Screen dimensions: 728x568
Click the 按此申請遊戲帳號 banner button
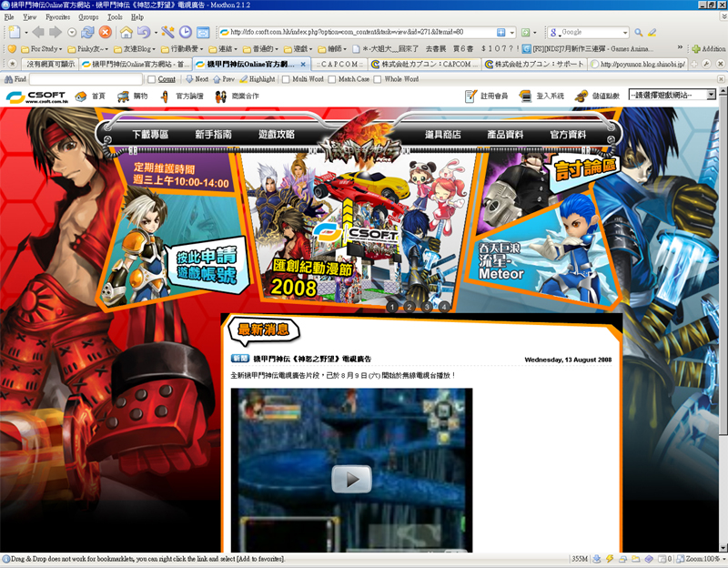tap(207, 265)
